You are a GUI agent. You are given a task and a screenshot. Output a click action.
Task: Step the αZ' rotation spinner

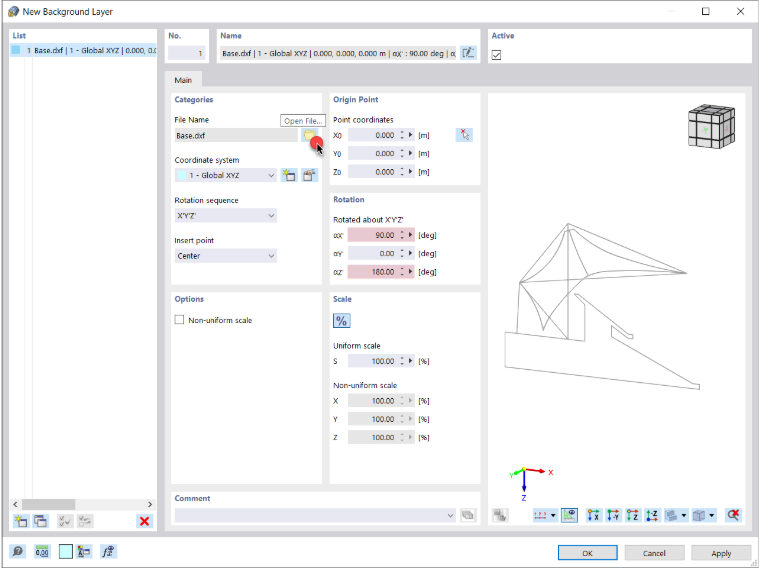click(x=402, y=271)
